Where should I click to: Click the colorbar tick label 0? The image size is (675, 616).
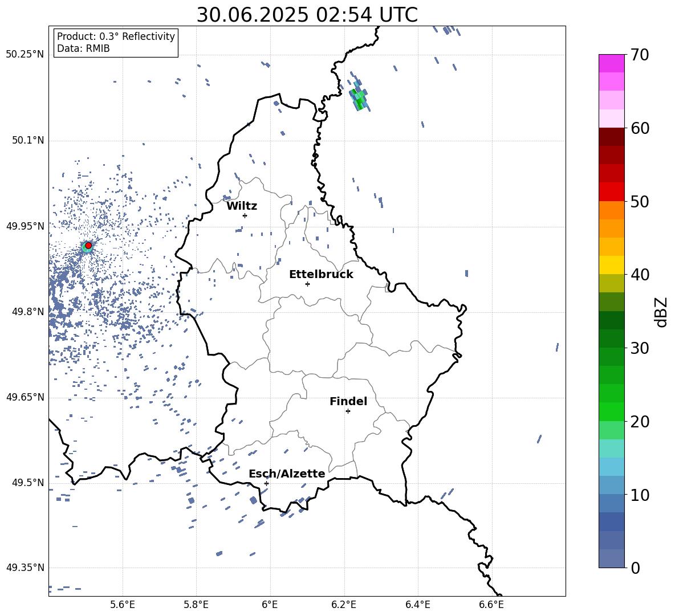coord(635,568)
